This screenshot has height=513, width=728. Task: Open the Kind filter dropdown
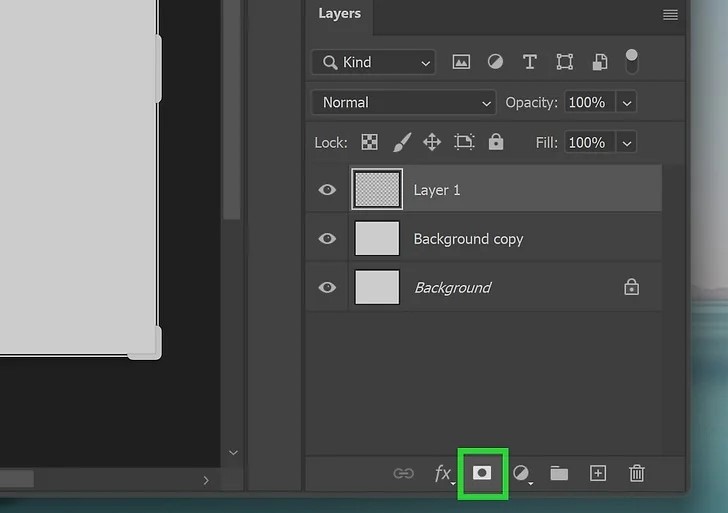(374, 62)
